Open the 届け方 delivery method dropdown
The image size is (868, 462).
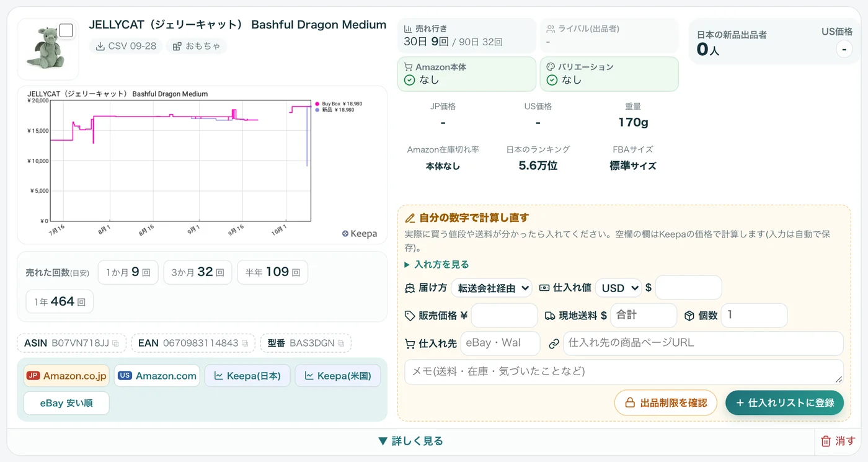tap(492, 288)
